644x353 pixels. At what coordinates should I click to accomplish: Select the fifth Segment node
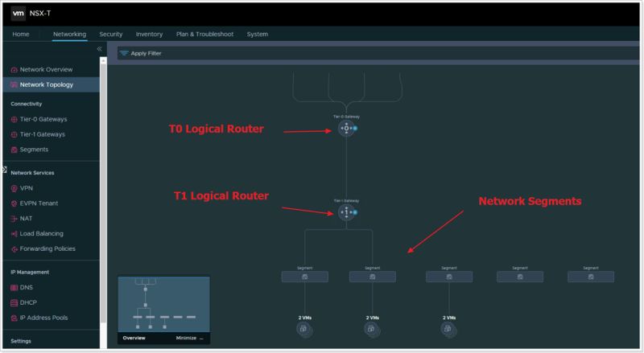pos(591,277)
